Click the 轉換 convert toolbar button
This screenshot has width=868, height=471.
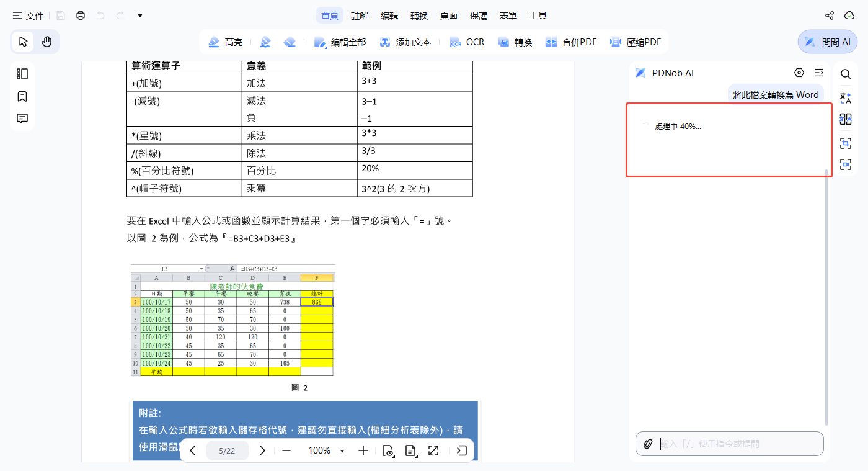[x=515, y=42]
